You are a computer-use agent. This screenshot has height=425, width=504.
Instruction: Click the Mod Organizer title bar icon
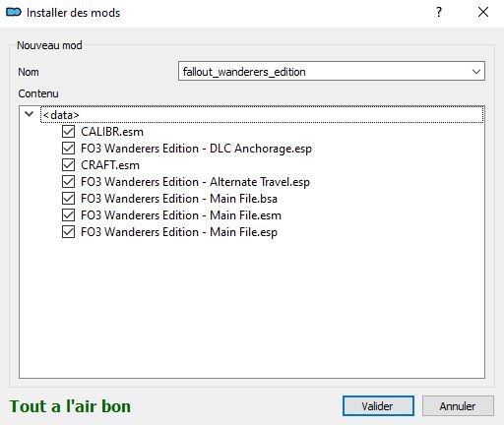(14, 13)
